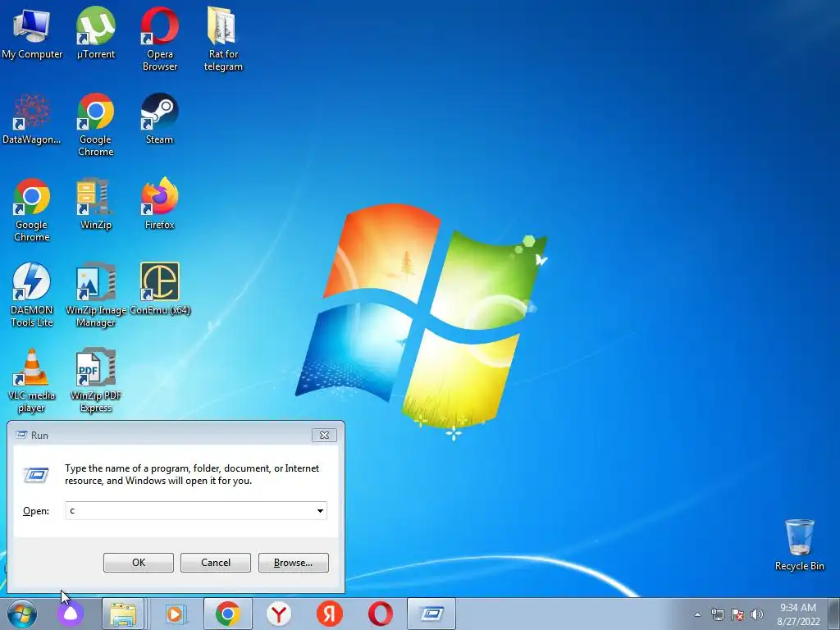Open the volume speaker tray icon
The width and height of the screenshot is (840, 630).
[756, 614]
